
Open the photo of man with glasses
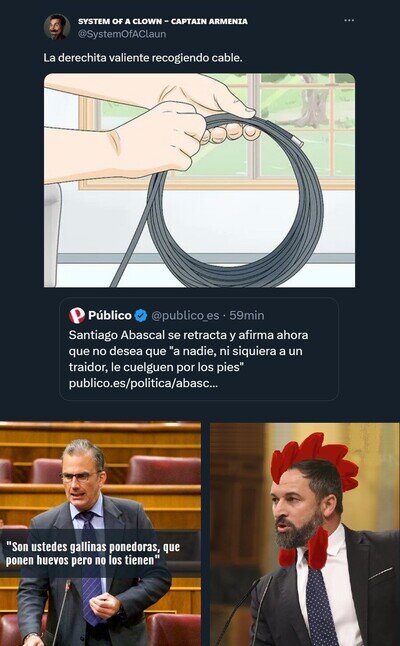(101, 534)
